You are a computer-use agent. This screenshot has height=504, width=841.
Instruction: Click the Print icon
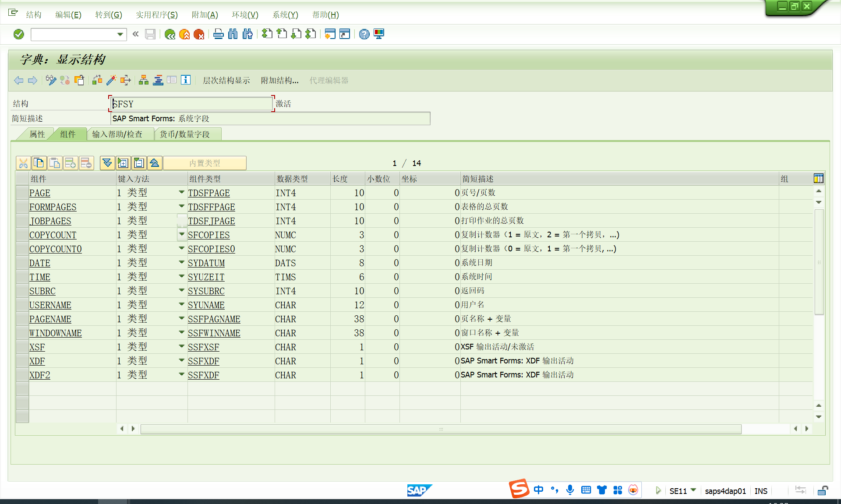[x=219, y=34]
